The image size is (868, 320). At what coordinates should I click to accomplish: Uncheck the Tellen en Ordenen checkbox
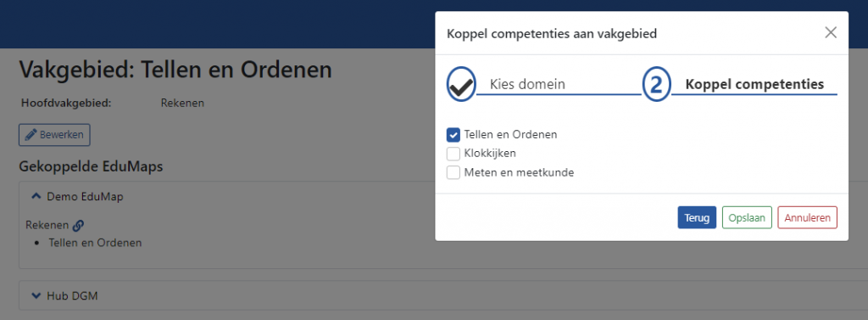(453, 135)
